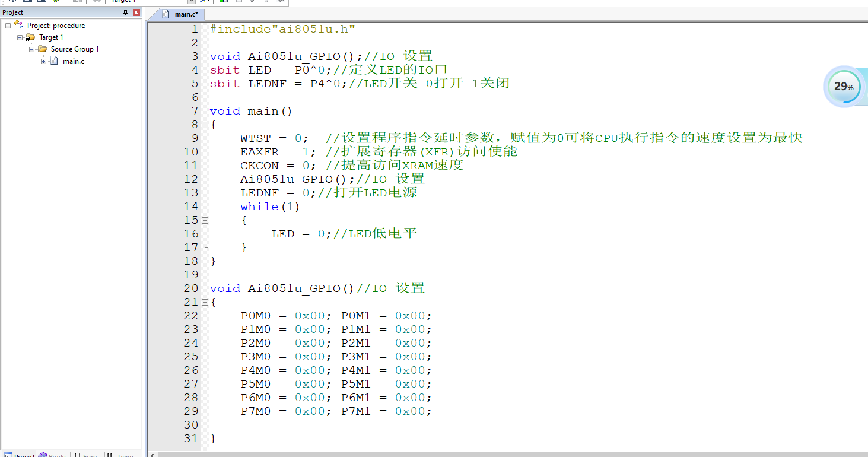
Task: Click 'P2M0 = 0x00;' on line 24
Action: pyautogui.click(x=286, y=343)
